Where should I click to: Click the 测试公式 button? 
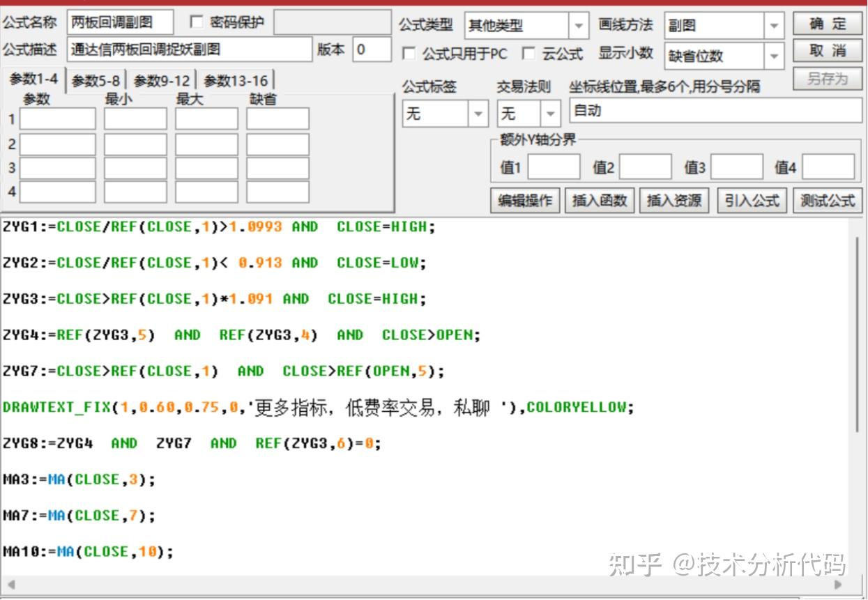[x=827, y=201]
